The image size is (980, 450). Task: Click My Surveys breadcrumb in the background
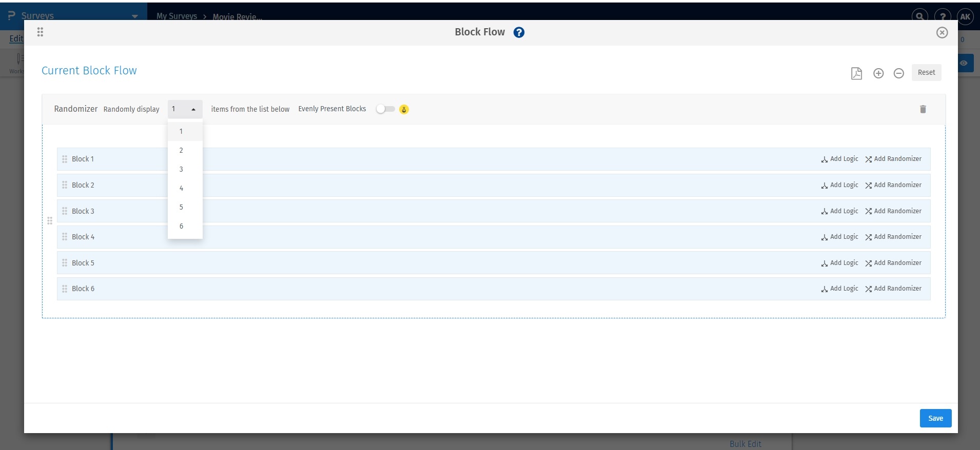177,16
